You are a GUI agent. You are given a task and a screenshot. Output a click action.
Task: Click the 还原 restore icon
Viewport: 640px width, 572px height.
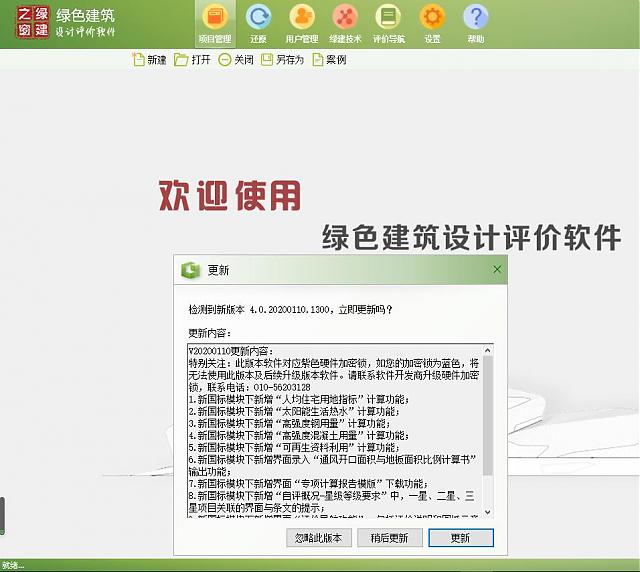click(x=258, y=24)
